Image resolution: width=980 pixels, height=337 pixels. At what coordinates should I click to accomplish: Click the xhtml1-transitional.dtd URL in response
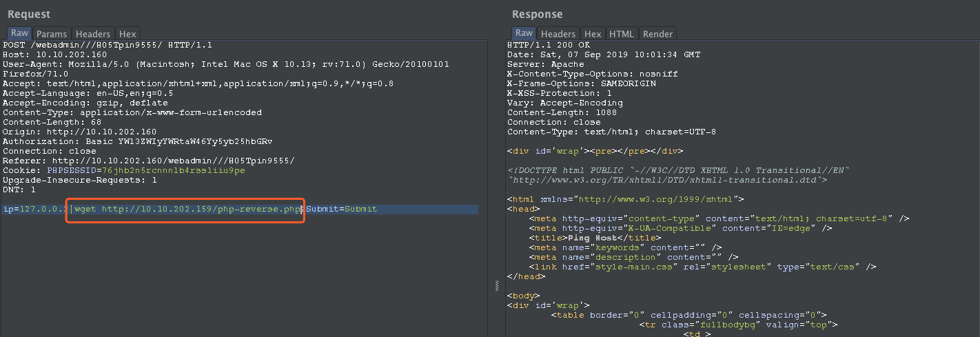(x=665, y=180)
